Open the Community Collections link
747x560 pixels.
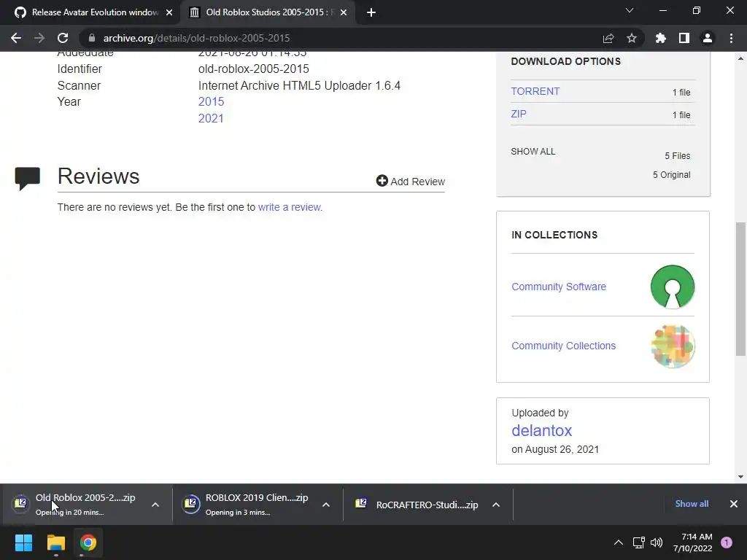click(x=564, y=346)
